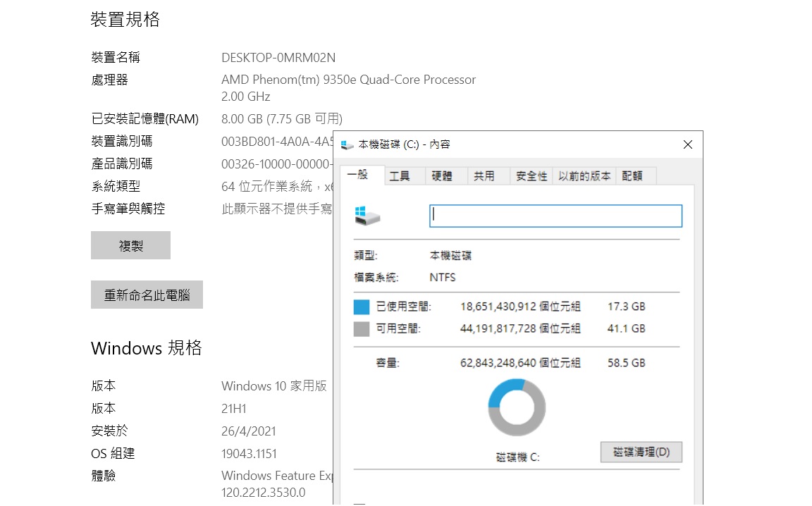Click the 已使用空間: label
The width and height of the screenshot is (812, 506).
403,307
